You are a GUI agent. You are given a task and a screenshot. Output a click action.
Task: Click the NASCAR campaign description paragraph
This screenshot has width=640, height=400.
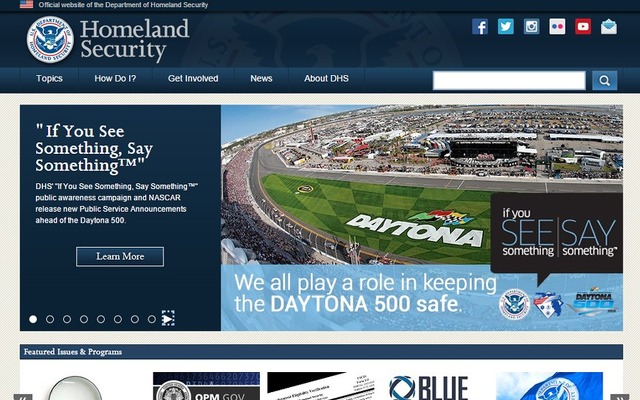117,203
